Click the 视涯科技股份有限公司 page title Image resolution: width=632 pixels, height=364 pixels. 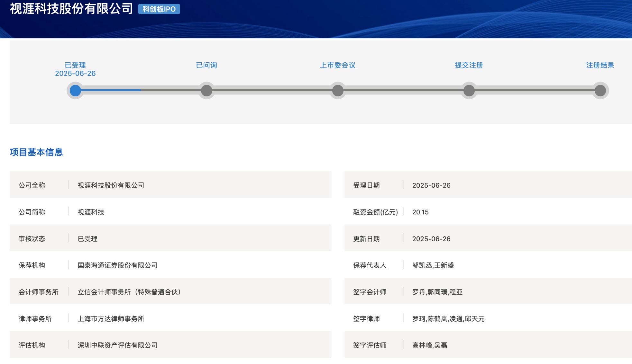pos(71,9)
